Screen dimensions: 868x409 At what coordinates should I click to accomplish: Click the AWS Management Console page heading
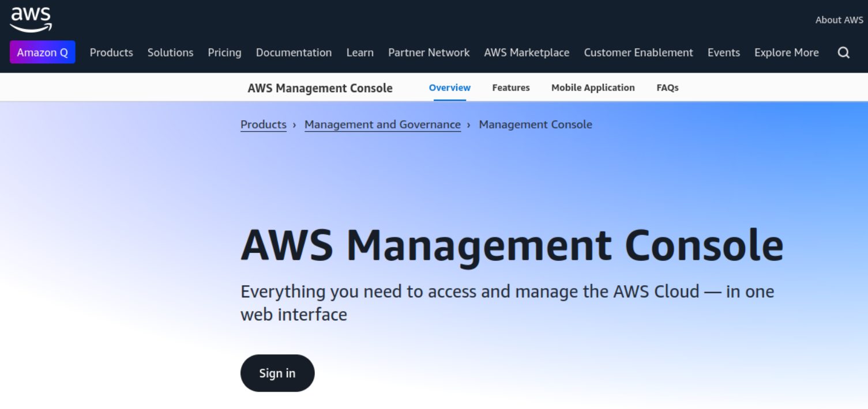[512, 246]
